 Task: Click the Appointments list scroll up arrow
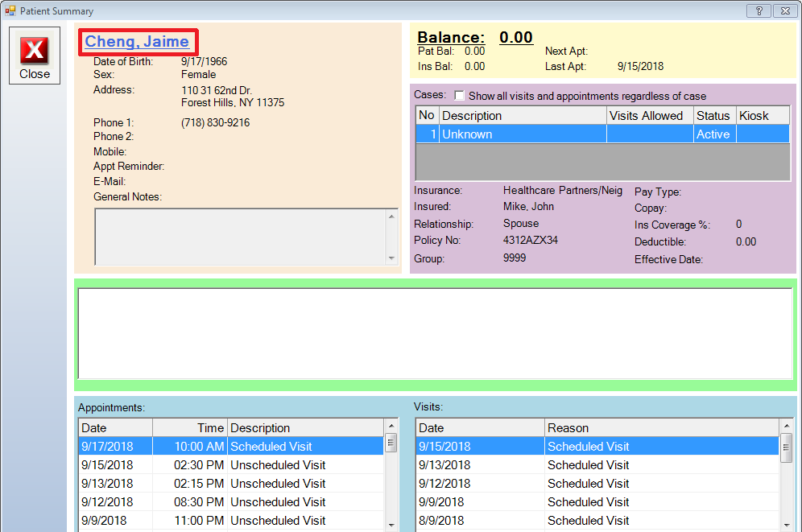point(391,426)
